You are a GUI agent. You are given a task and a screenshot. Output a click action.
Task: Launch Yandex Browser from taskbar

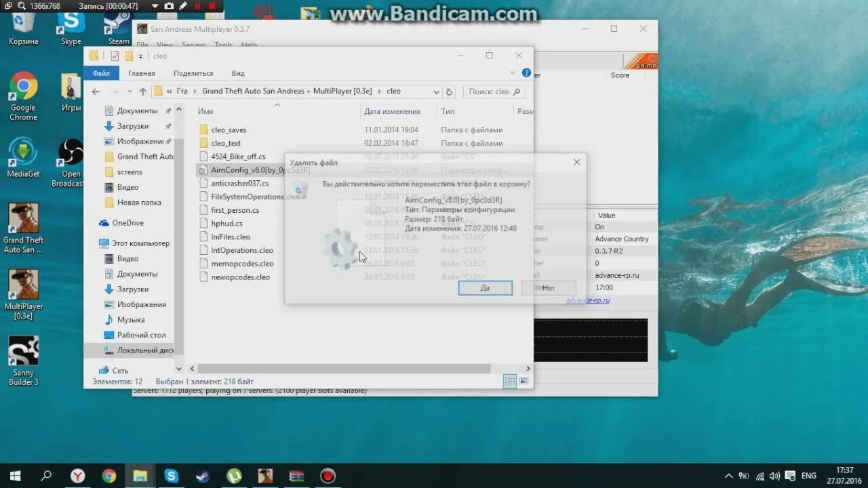pos(77,476)
